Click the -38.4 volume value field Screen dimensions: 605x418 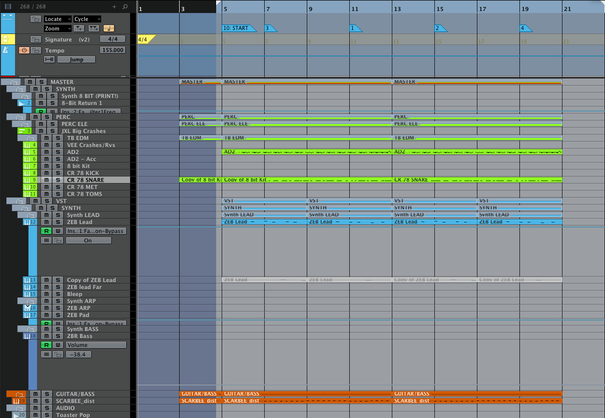tap(79, 354)
